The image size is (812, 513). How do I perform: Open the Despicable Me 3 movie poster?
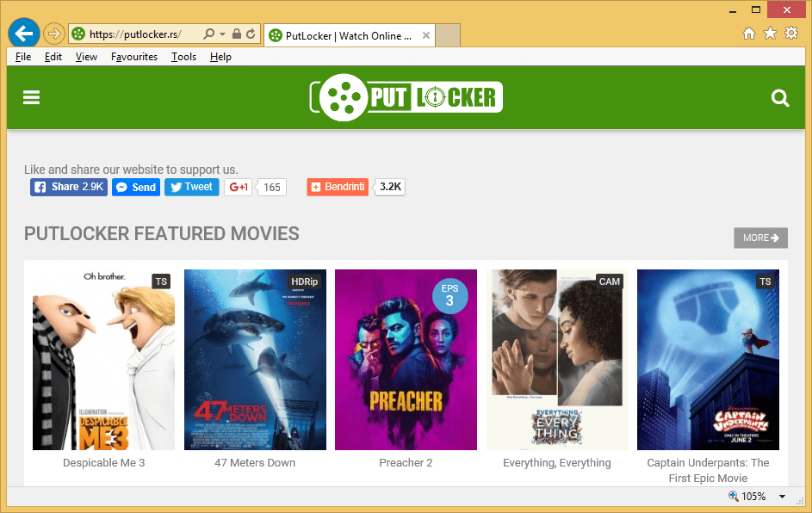103,359
